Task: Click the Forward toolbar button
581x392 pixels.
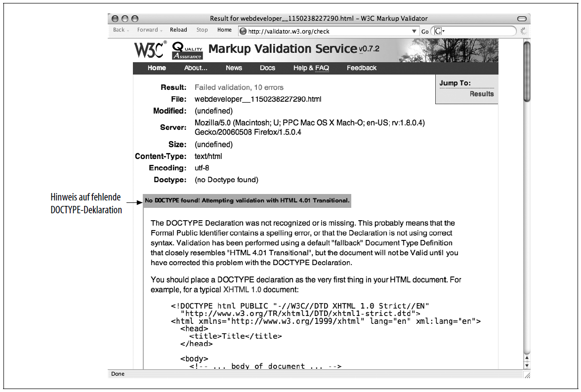Action: pyautogui.click(x=147, y=30)
